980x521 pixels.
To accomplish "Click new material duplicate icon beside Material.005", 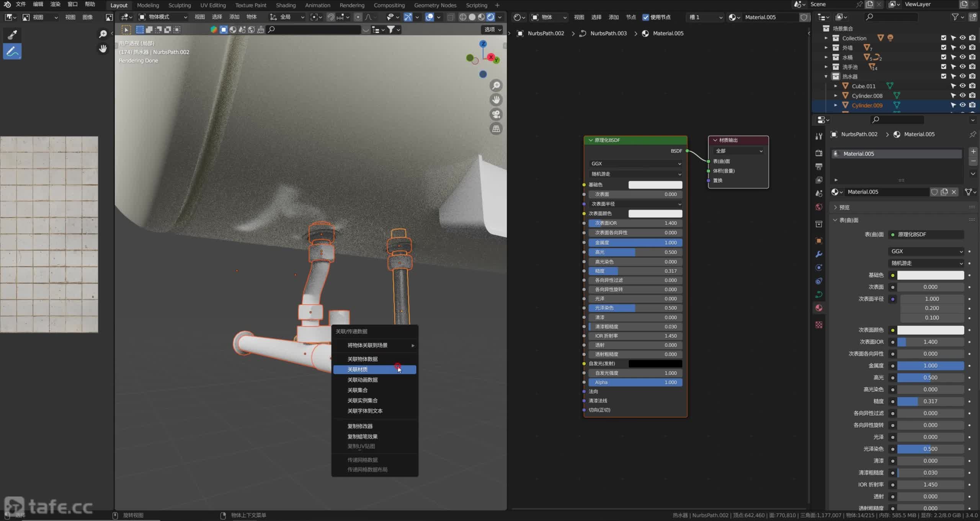I will tap(944, 192).
